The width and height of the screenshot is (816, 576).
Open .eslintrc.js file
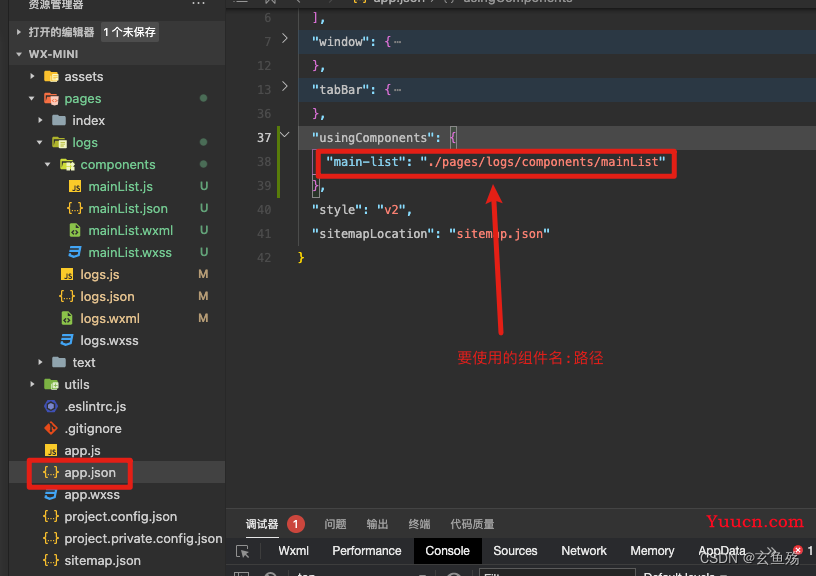95,406
